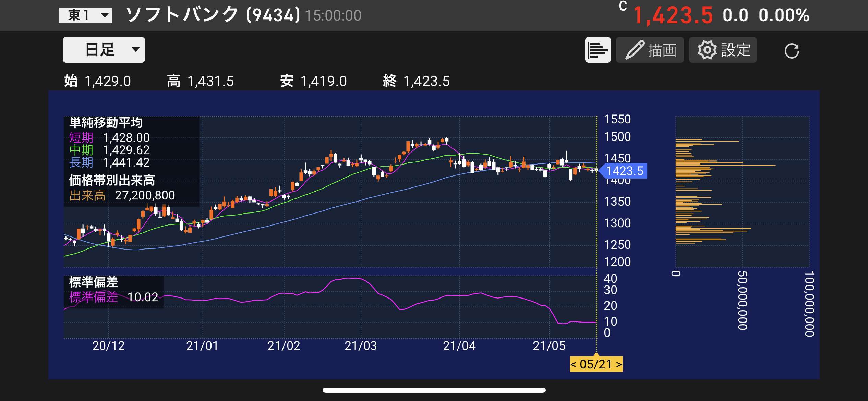The image size is (868, 401).
Task: Click the 出来高 27,200,800 value
Action: (x=145, y=195)
